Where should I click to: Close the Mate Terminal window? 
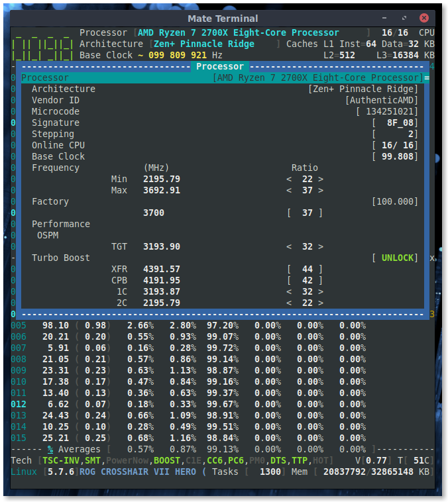(x=423, y=18)
